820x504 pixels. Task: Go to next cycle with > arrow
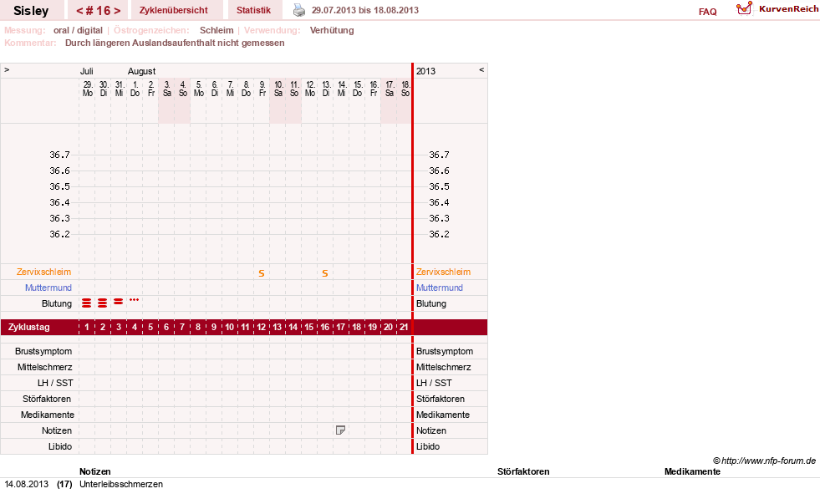[117, 11]
